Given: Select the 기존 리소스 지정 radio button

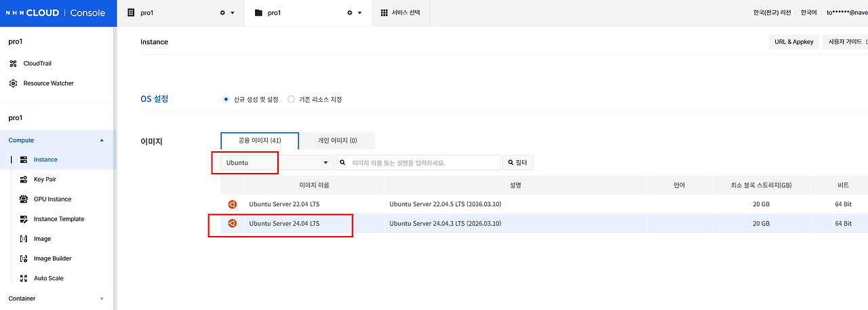Looking at the screenshot, I should 291,99.
